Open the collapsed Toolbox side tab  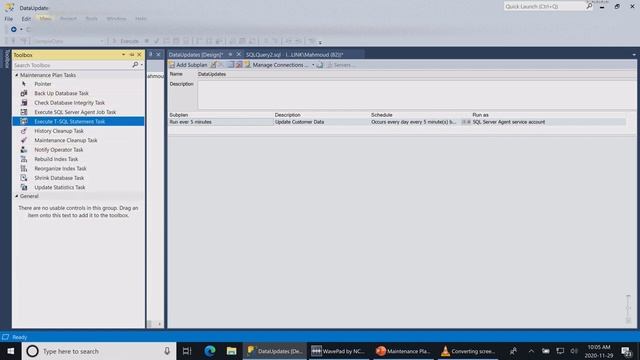coord(6,59)
